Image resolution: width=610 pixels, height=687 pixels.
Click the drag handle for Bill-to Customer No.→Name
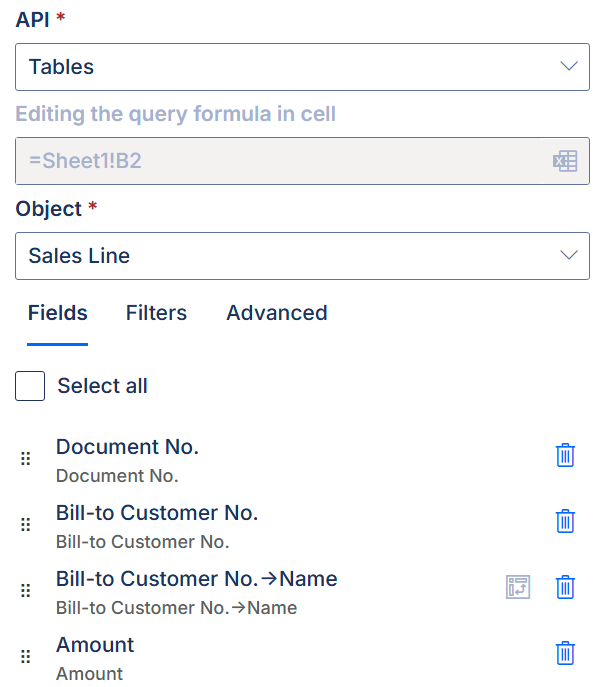26,591
